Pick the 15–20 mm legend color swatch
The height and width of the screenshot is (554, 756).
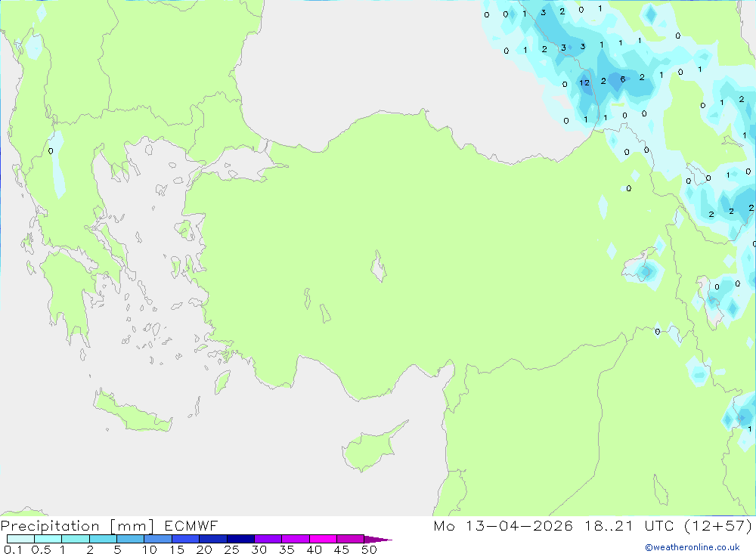point(185,539)
